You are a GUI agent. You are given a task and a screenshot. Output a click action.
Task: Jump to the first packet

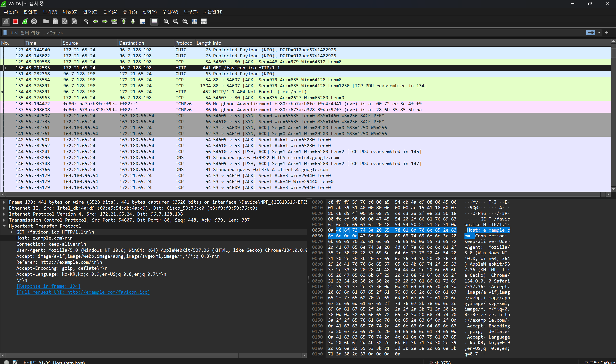point(124,22)
